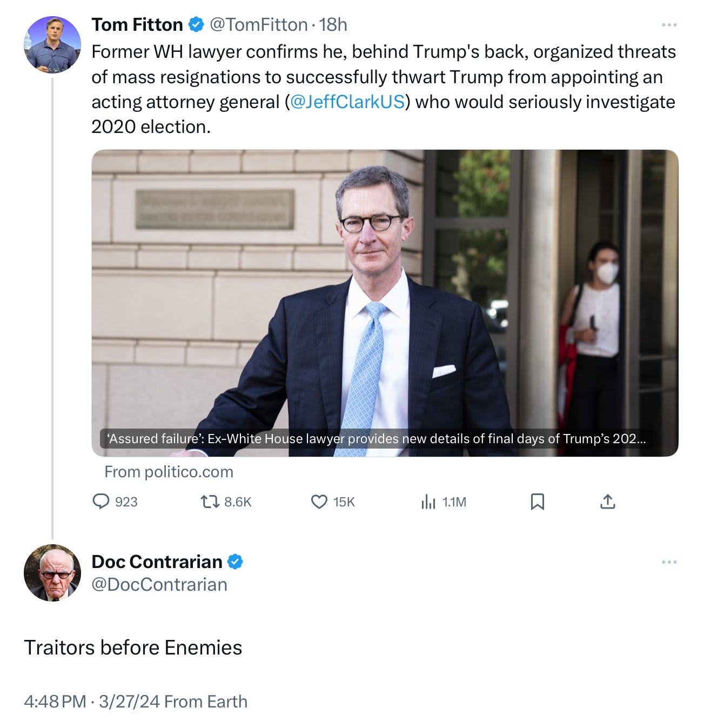704x728 pixels.
Task: Click Doc Contrarian's verified badge
Action: click(x=235, y=562)
